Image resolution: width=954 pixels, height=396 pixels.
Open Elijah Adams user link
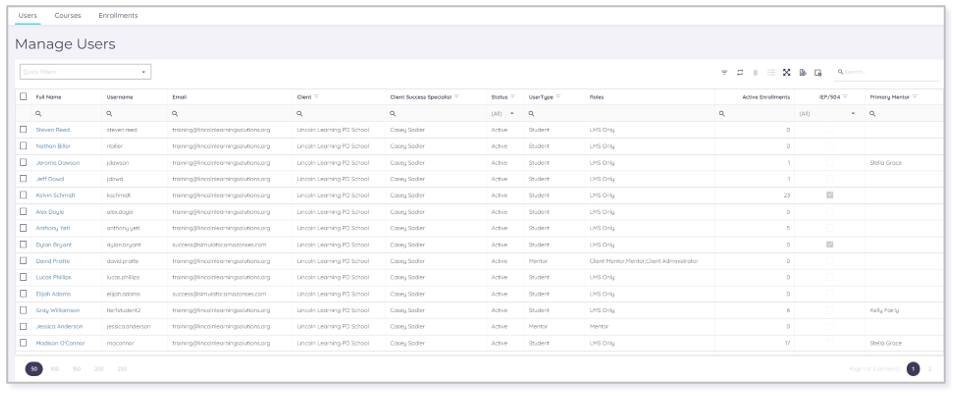click(54, 294)
